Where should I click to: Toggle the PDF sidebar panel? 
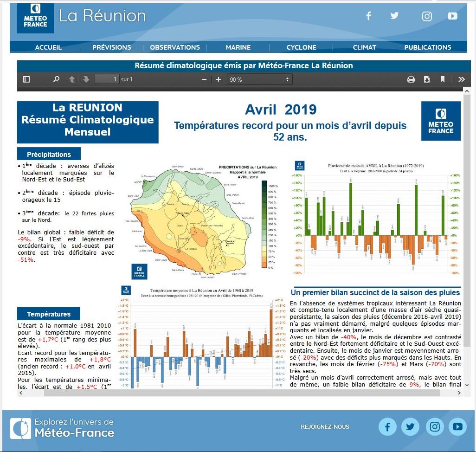click(26, 79)
